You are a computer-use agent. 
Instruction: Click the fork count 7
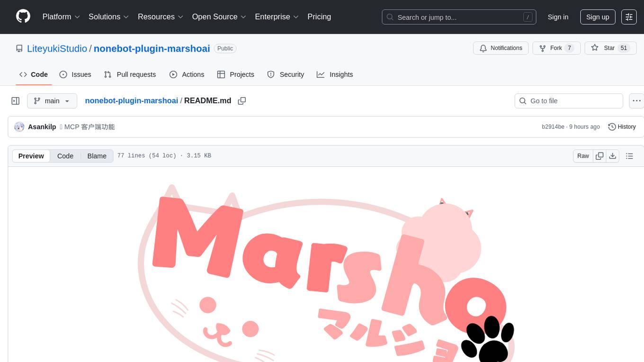click(x=570, y=48)
